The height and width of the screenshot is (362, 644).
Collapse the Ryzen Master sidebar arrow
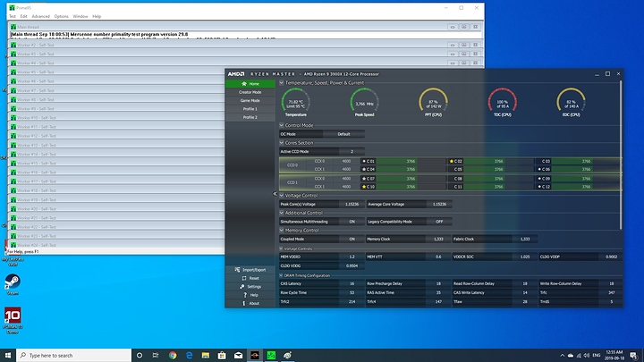click(x=275, y=194)
